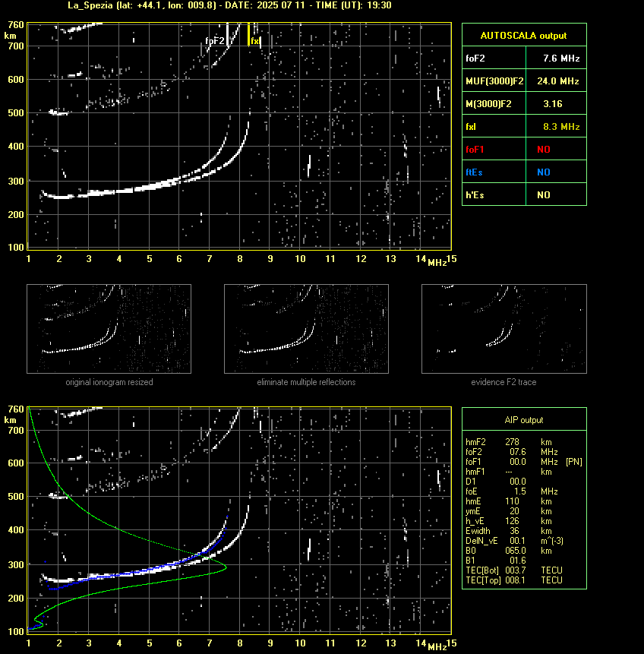644x654 pixels.
Task: Select the foF2 07.6 MHz row in AIP output
Action: 512,452
